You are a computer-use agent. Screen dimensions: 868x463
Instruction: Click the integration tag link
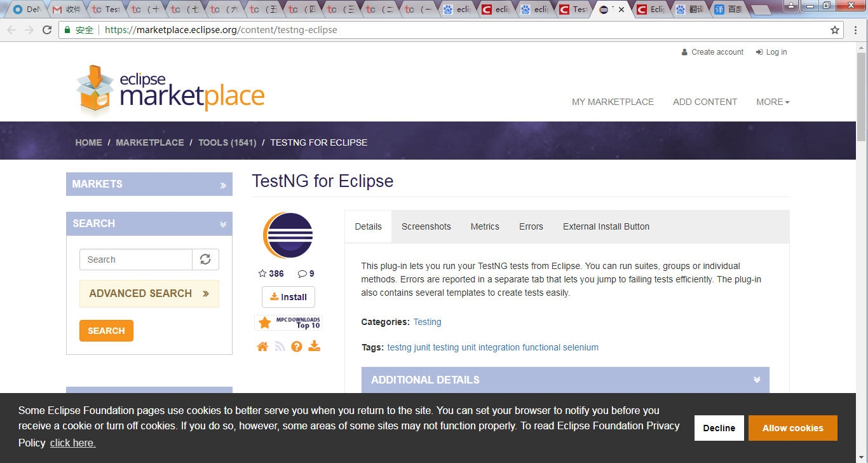tap(499, 347)
